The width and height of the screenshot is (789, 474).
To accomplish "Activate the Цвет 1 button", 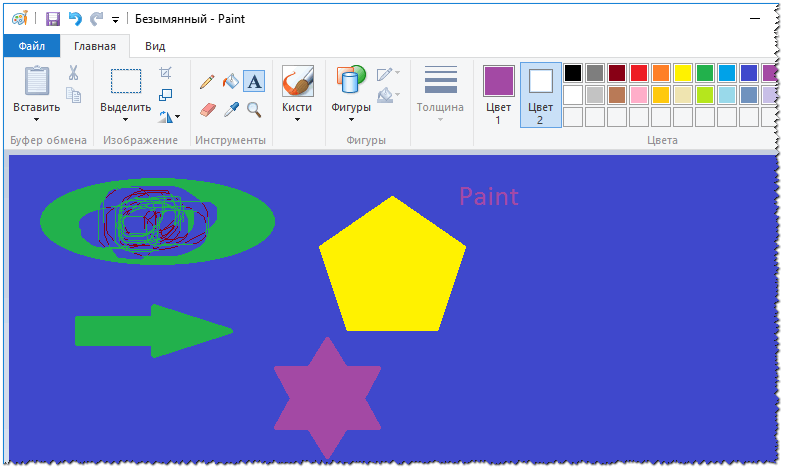I will (x=499, y=95).
